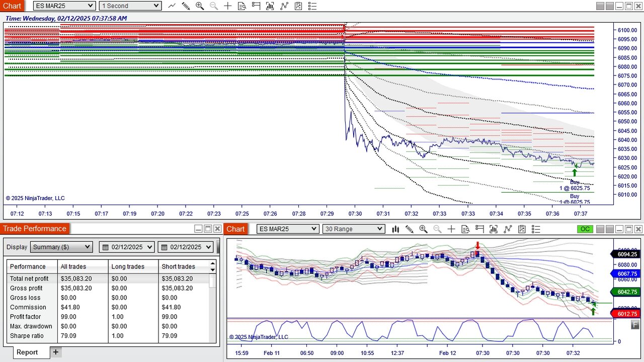This screenshot has width=644, height=362.
Task: Show data box in top chart
Action: (x=242, y=6)
